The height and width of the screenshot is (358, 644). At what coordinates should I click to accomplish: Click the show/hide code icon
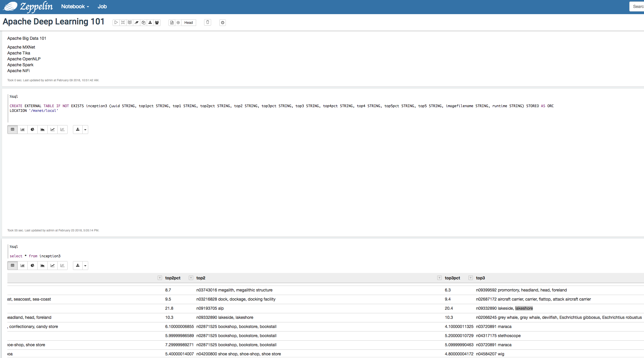(x=123, y=23)
